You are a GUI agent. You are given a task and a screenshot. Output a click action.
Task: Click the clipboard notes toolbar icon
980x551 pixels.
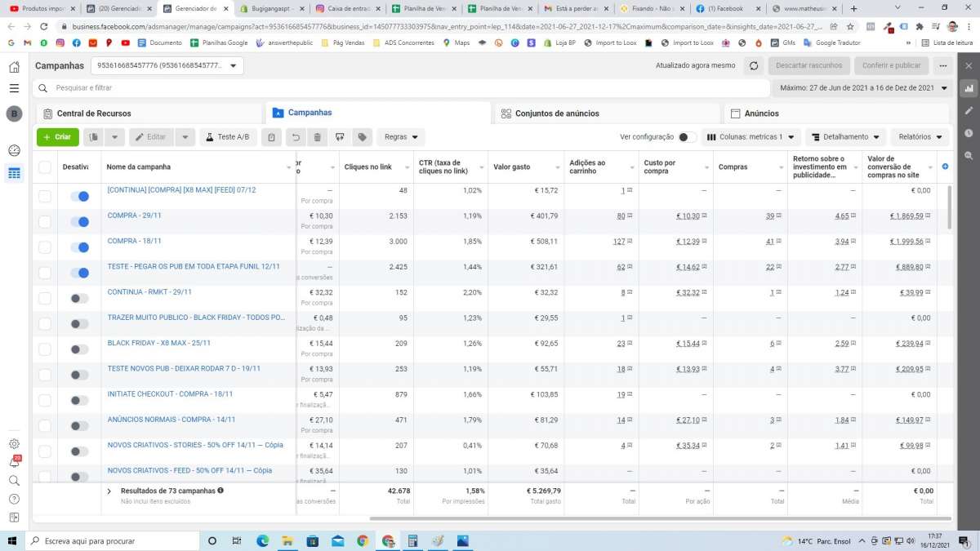(x=272, y=137)
